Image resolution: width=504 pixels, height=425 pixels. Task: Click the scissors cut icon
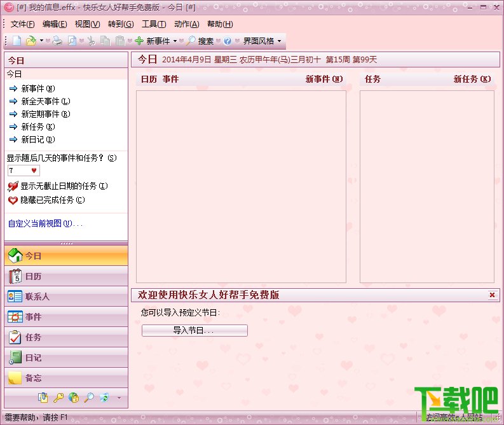[x=92, y=41]
